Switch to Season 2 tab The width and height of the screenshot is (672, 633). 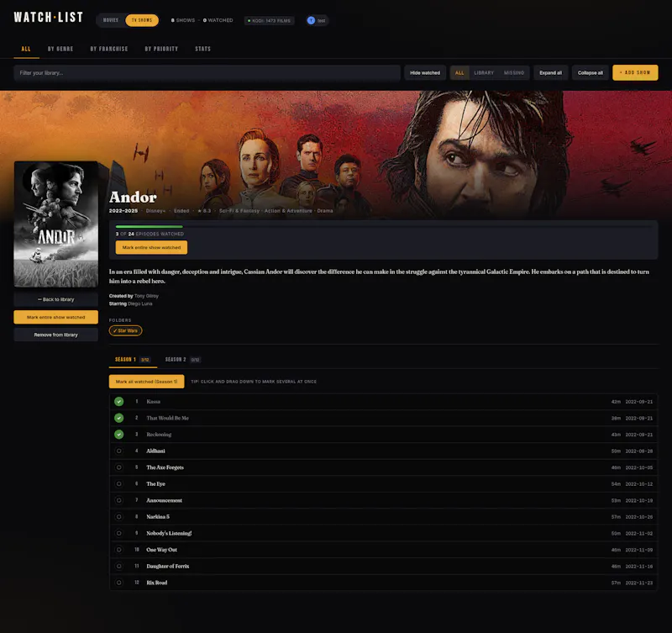click(183, 360)
